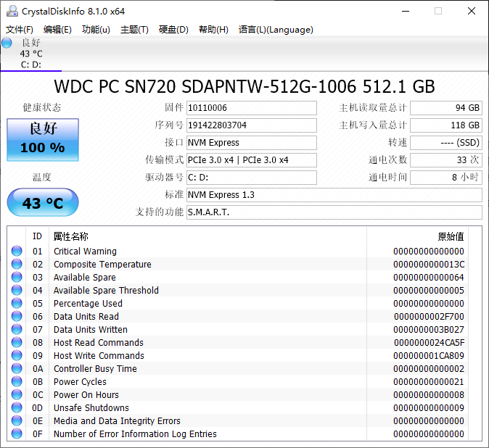Open the 主题(T) menu

tap(134, 30)
